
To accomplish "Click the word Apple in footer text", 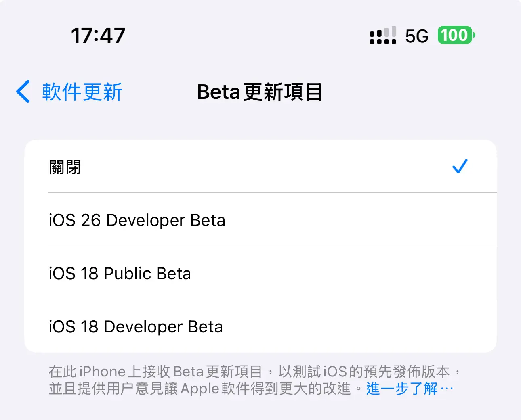I will (200, 389).
